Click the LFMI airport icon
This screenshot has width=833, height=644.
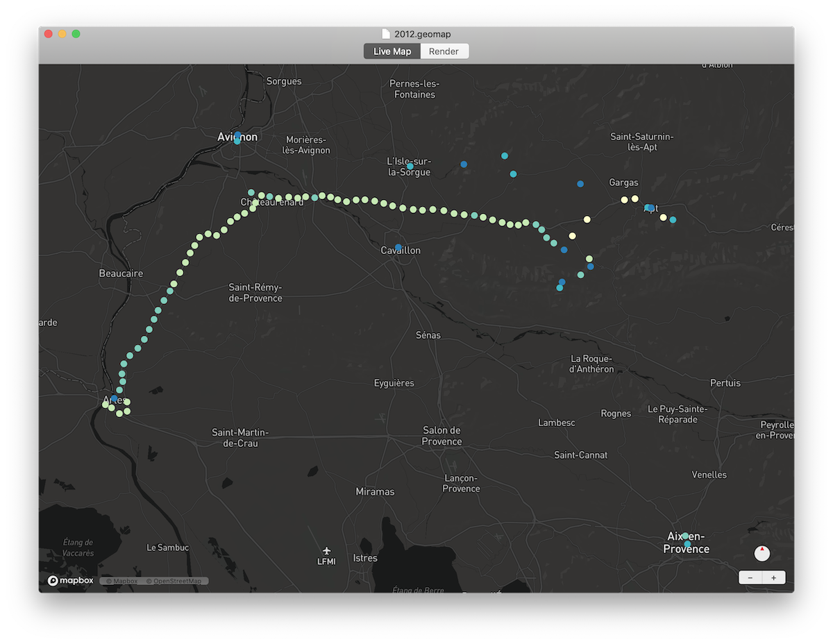click(x=326, y=551)
